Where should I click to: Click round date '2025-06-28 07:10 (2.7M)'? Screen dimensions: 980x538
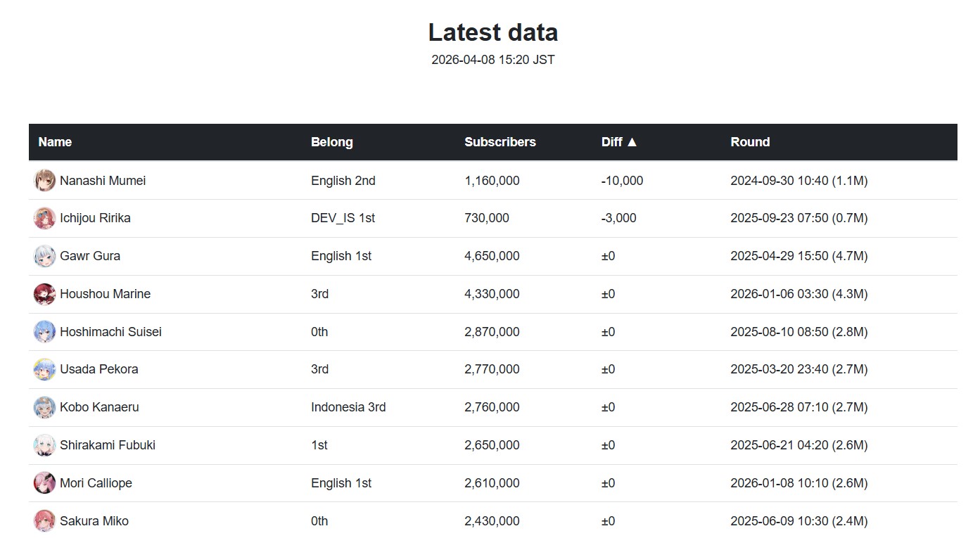[x=799, y=407]
